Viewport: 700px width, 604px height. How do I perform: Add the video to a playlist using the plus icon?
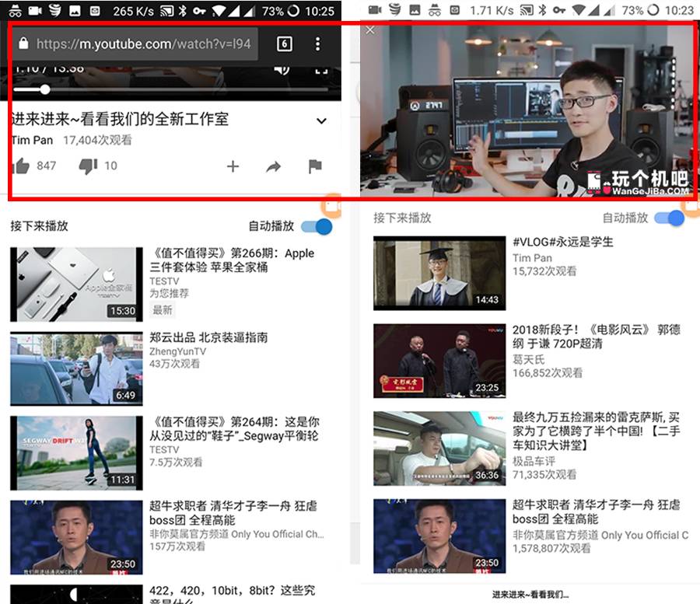click(x=233, y=166)
